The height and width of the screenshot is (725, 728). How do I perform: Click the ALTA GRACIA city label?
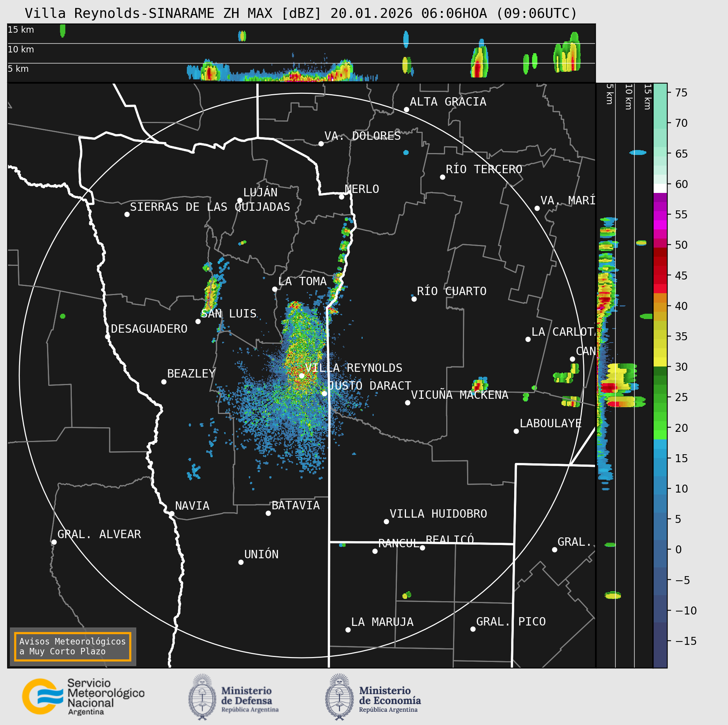click(448, 102)
